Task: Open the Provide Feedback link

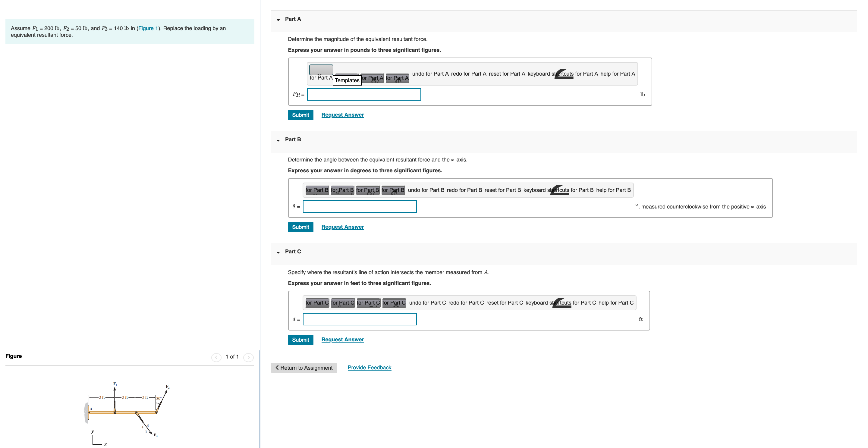Action: (x=369, y=368)
